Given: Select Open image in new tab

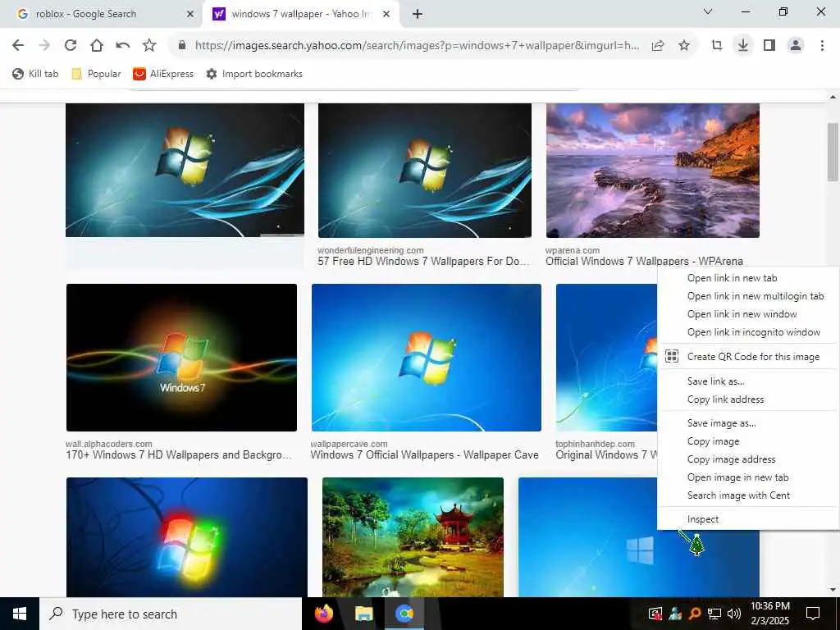Looking at the screenshot, I should [748, 478].
